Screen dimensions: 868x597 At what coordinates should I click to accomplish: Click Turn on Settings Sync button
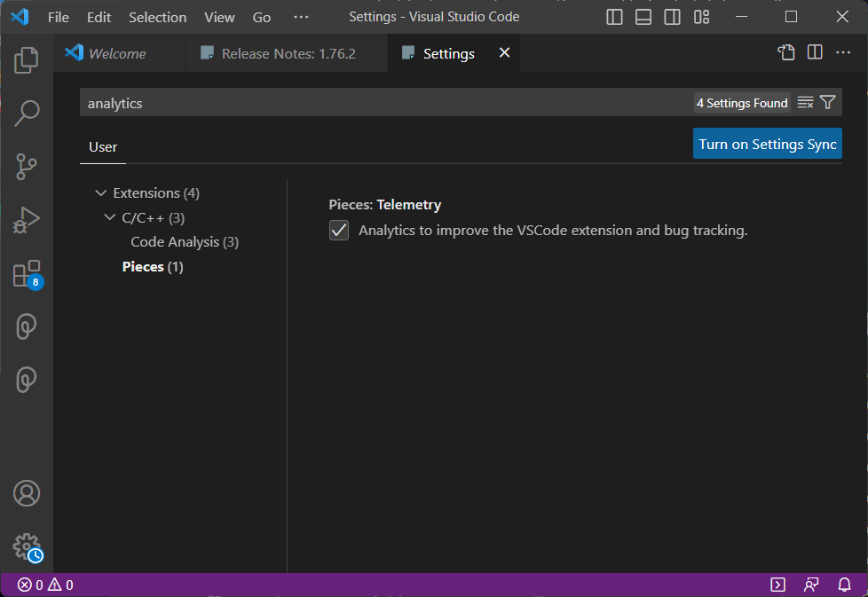tap(767, 144)
